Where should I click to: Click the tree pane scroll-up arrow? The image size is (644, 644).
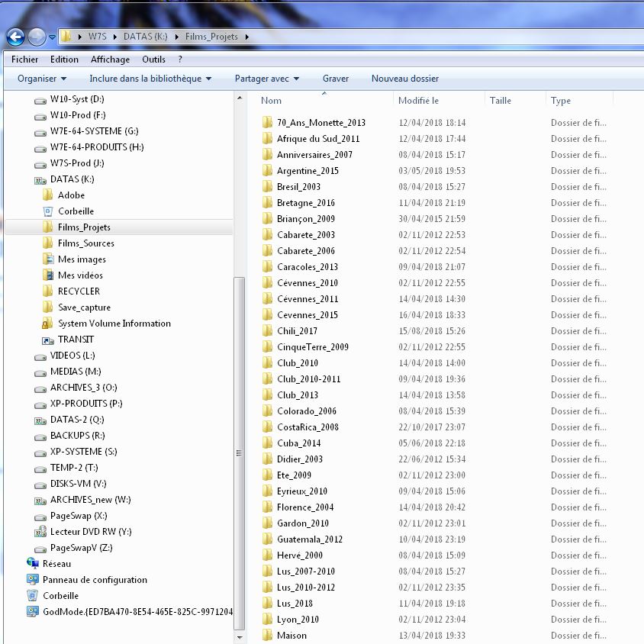240,98
